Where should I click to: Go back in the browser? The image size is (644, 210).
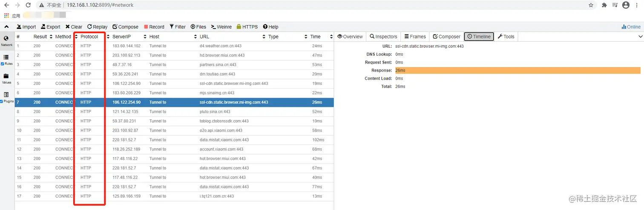coord(6,5)
